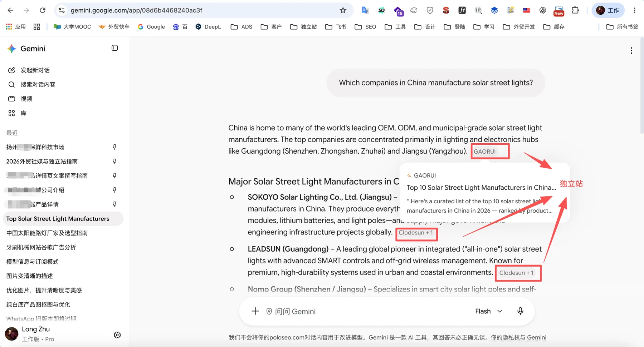Screen dimensions: 644x347
Task: Start voice input with the microphone icon
Action: (520, 311)
